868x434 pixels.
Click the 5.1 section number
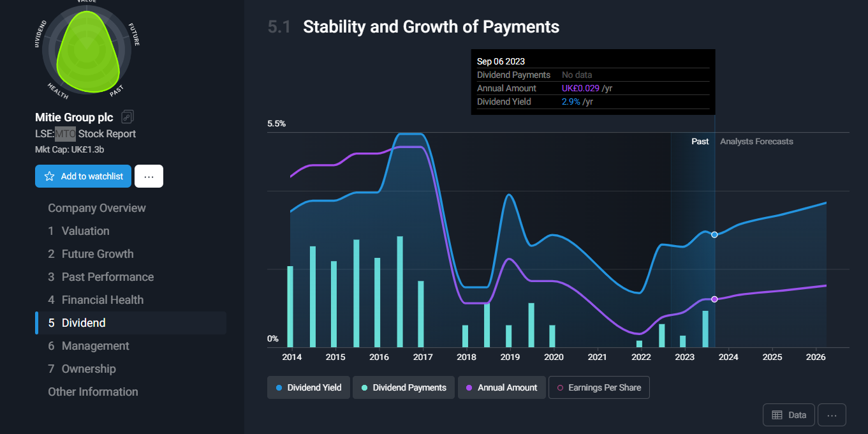click(x=279, y=27)
